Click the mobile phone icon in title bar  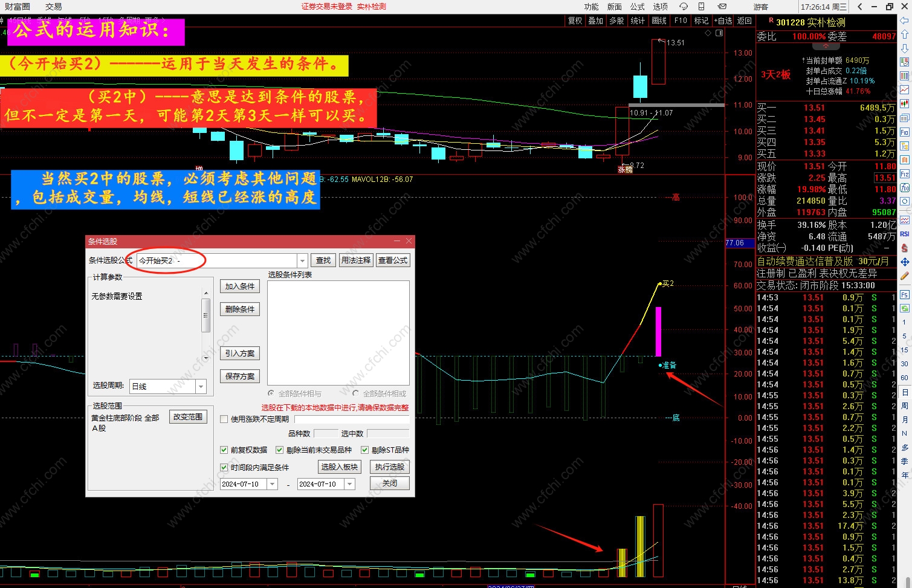[x=702, y=7]
